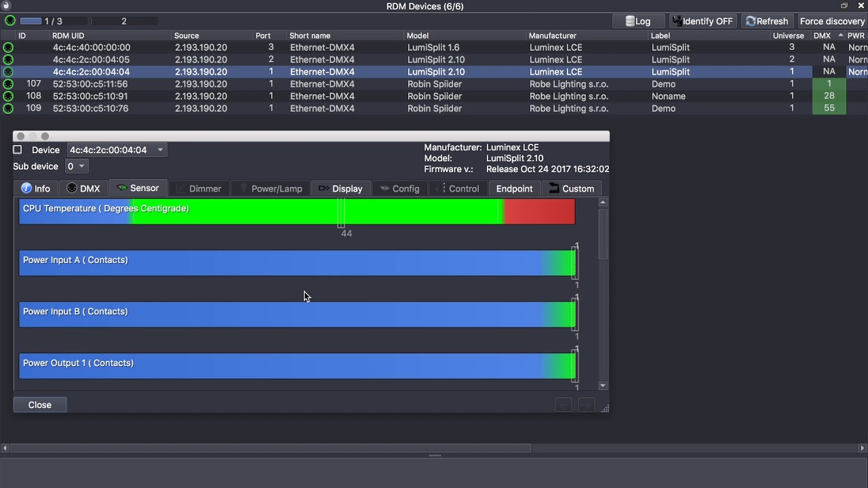Click the sensor panel vertical scrollbar thumb
Image resolution: width=868 pixels, height=488 pixels.
coord(602,234)
